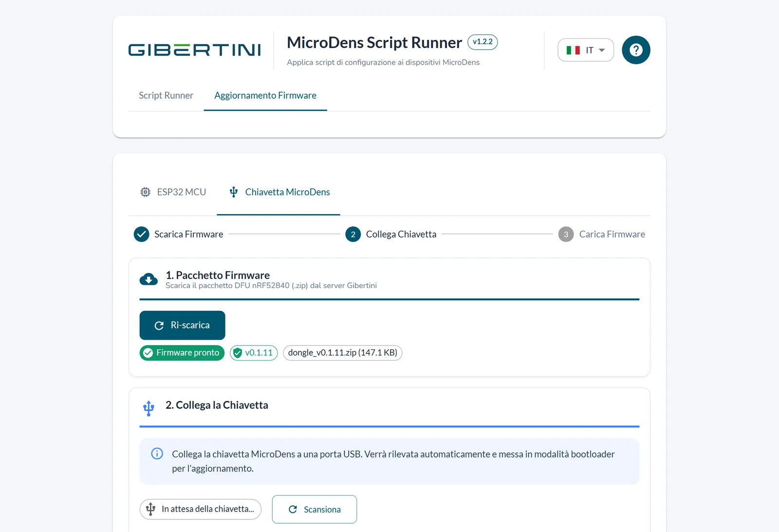The height and width of the screenshot is (532, 779).
Task: Click the Scansiona button
Action: point(315,509)
